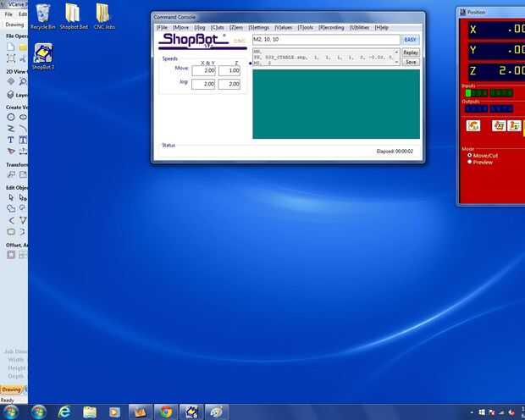Image resolution: width=525 pixels, height=420 pixels.
Task: Open the [R]ecording menu
Action: pyautogui.click(x=331, y=27)
